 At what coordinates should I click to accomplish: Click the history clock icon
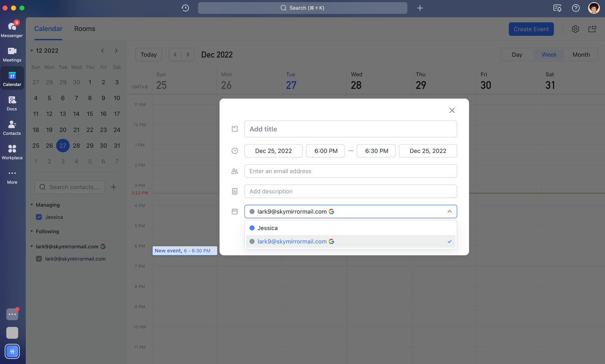(x=185, y=8)
